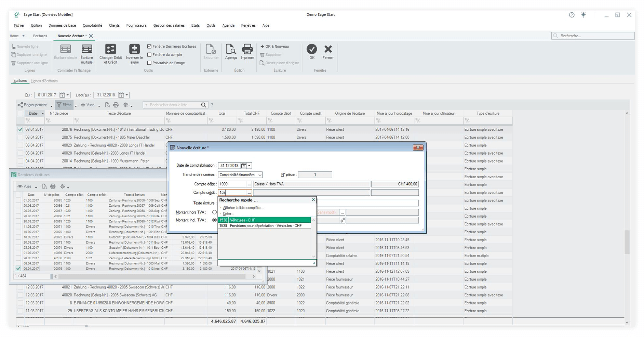Viewport: 644px width, 337px height.
Task: Click the Recherche field at top right
Action: [593, 36]
